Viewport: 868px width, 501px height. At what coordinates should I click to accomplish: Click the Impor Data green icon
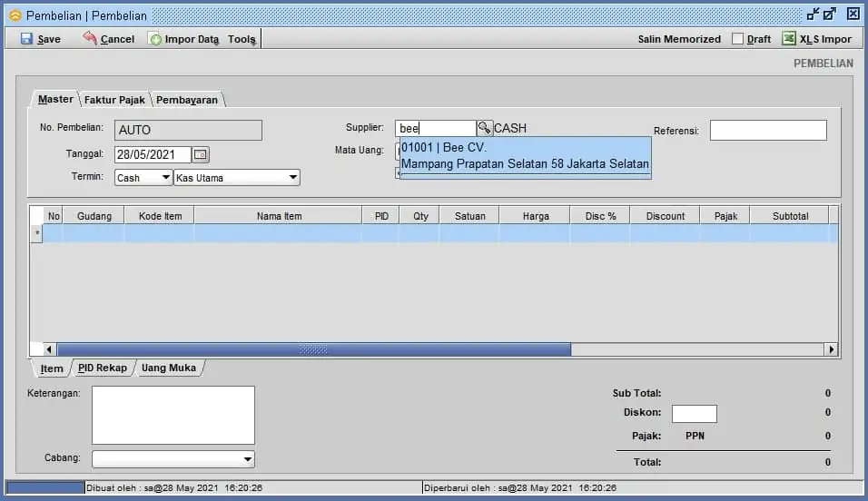point(155,39)
